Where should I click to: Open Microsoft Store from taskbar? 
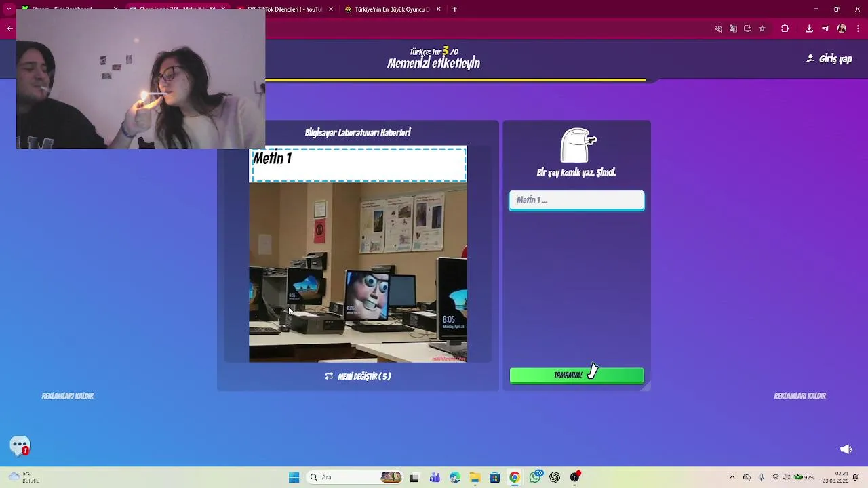point(494,477)
